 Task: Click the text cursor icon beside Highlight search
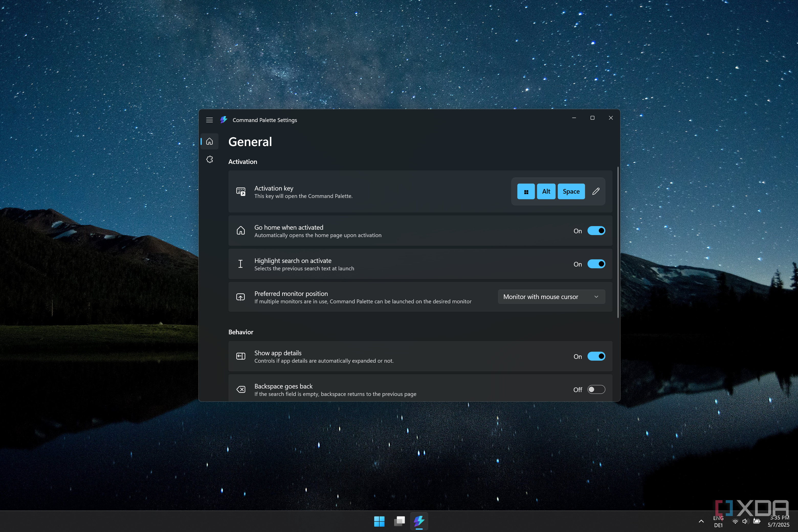coord(241,264)
